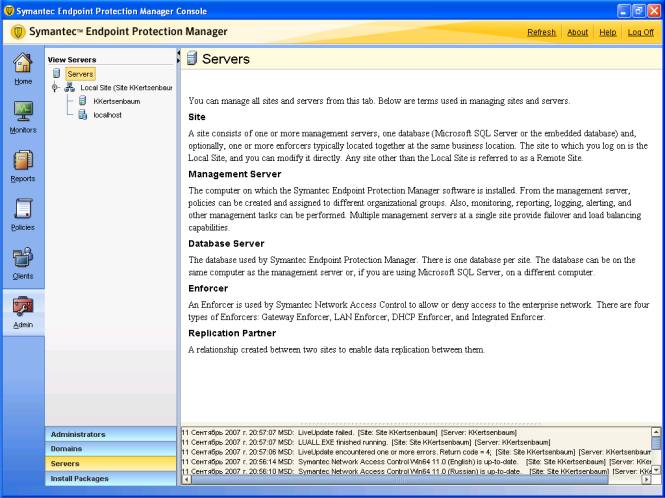The image size is (665, 498).
Task: Open the Help link
Action: point(607,32)
